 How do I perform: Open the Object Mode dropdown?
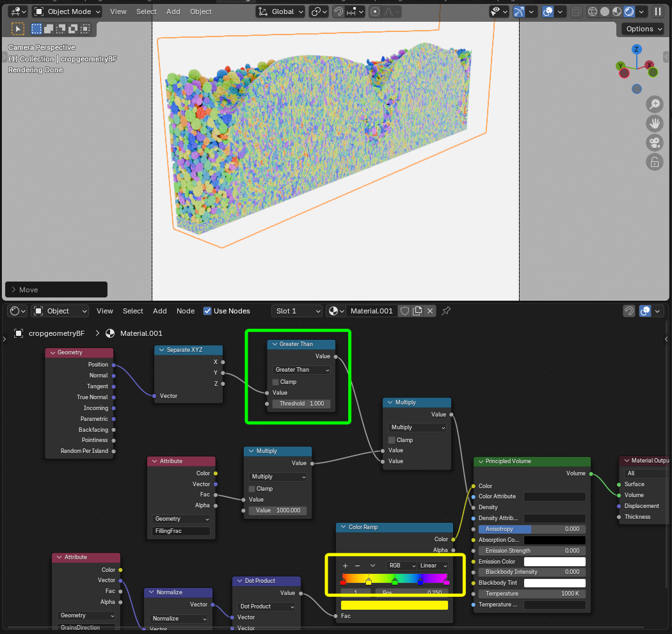pyautogui.click(x=67, y=12)
